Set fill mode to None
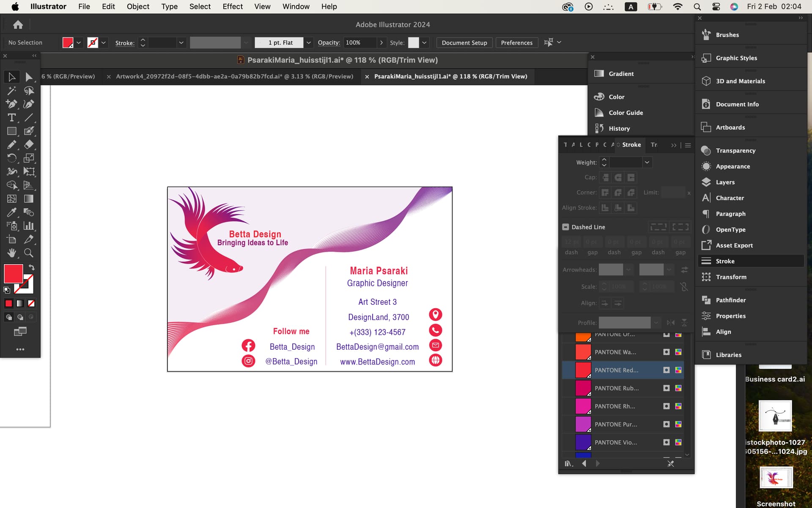 31,304
